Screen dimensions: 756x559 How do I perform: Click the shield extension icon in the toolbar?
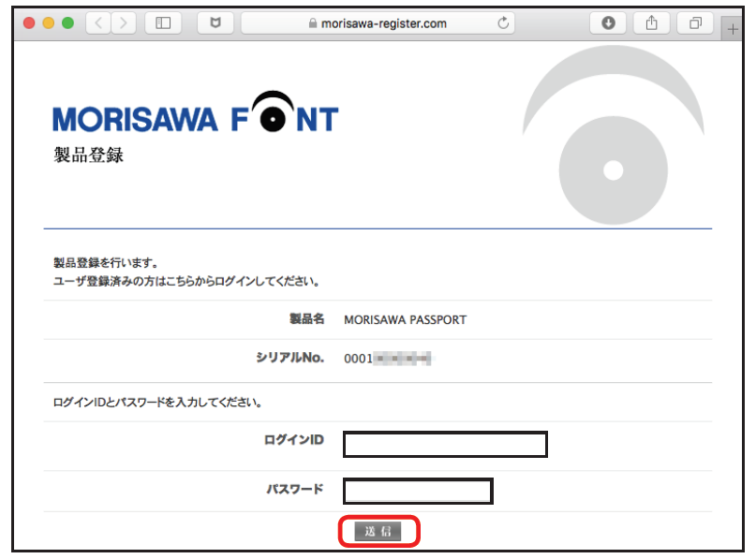pos(215,22)
